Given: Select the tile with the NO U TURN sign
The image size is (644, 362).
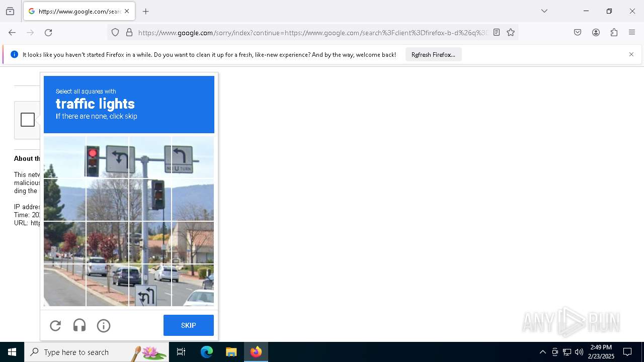Looking at the screenshot, I should [193, 157].
